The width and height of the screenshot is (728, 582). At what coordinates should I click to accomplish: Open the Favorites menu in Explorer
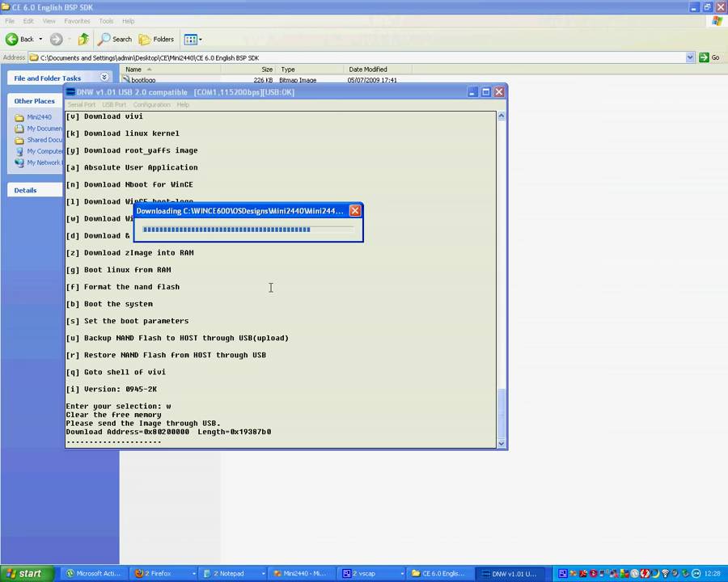(x=77, y=21)
